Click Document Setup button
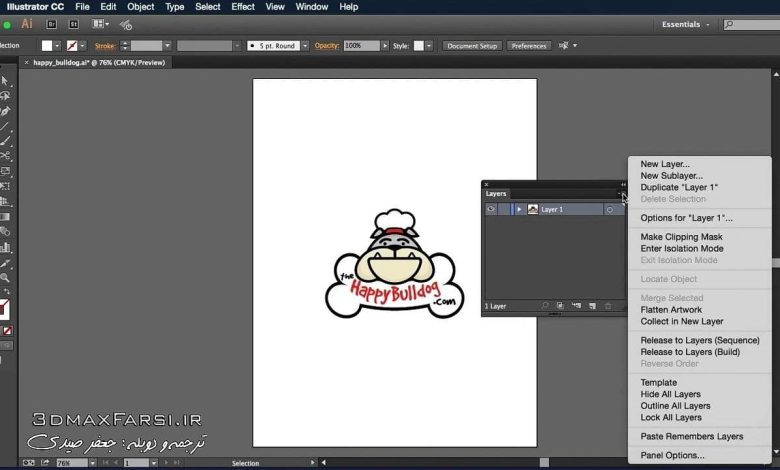The height and width of the screenshot is (470, 780). pyautogui.click(x=472, y=46)
